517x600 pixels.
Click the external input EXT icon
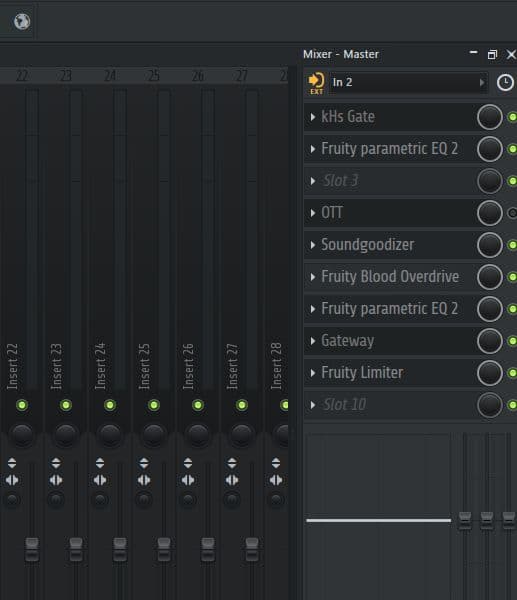pyautogui.click(x=316, y=83)
